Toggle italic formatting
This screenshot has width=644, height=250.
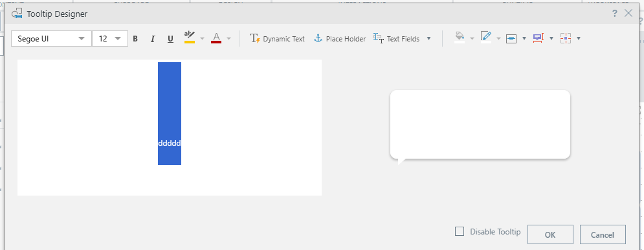153,39
